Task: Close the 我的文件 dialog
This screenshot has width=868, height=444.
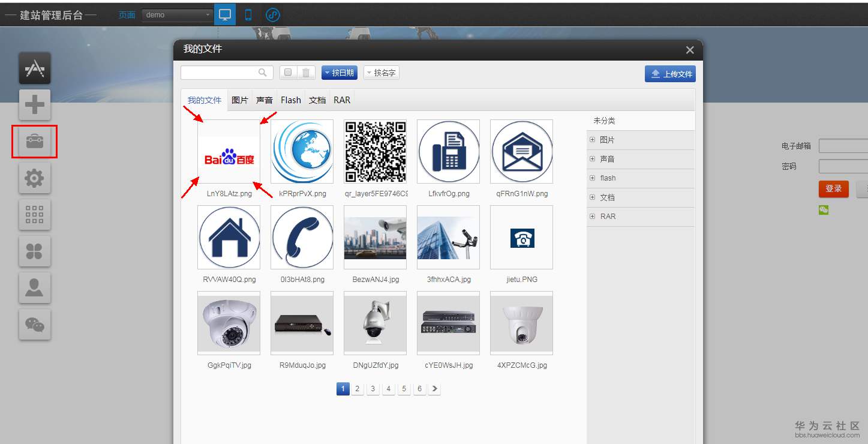Action: 690,50
